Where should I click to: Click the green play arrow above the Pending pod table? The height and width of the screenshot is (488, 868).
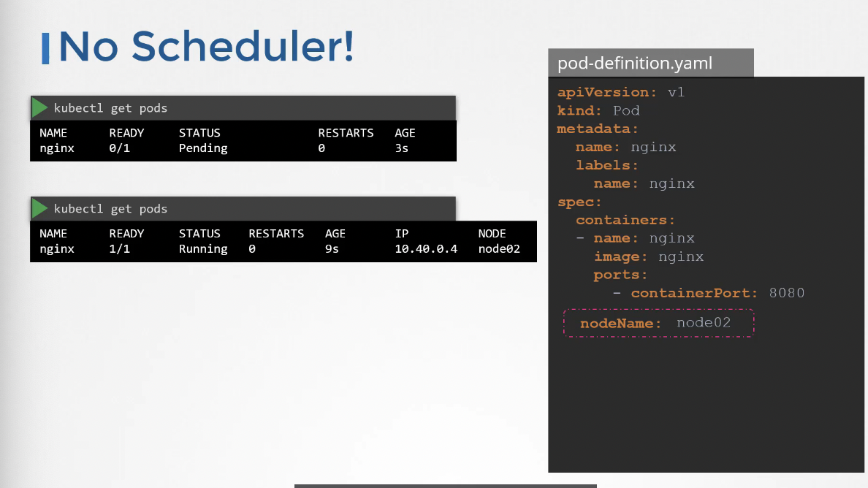tap(40, 108)
